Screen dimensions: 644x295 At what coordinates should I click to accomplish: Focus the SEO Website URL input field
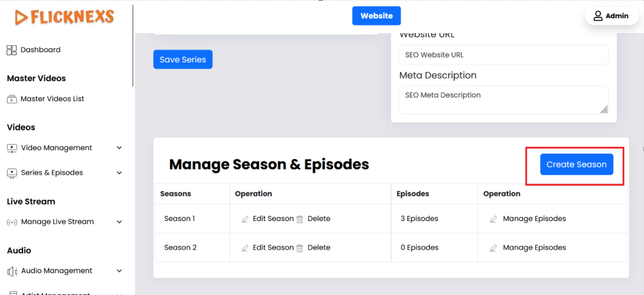503,55
